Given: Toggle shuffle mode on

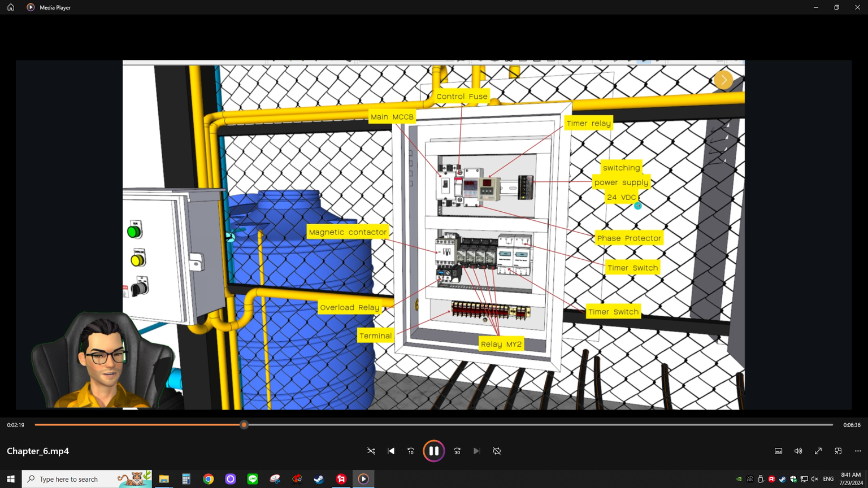Looking at the screenshot, I should click(371, 451).
